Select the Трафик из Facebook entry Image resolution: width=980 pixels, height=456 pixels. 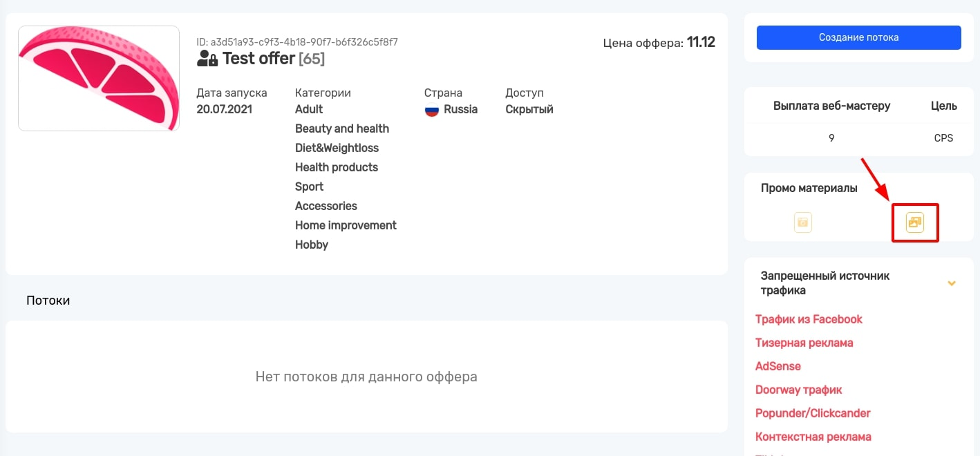[x=809, y=319]
